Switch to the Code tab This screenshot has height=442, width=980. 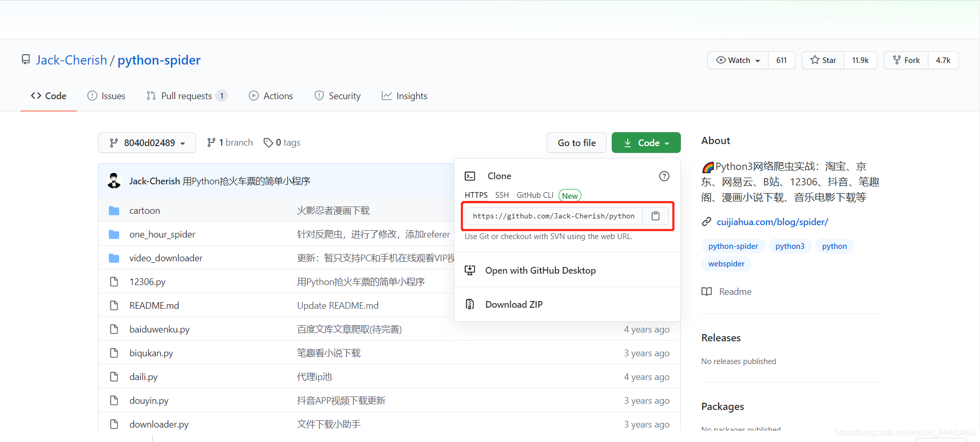pos(48,96)
